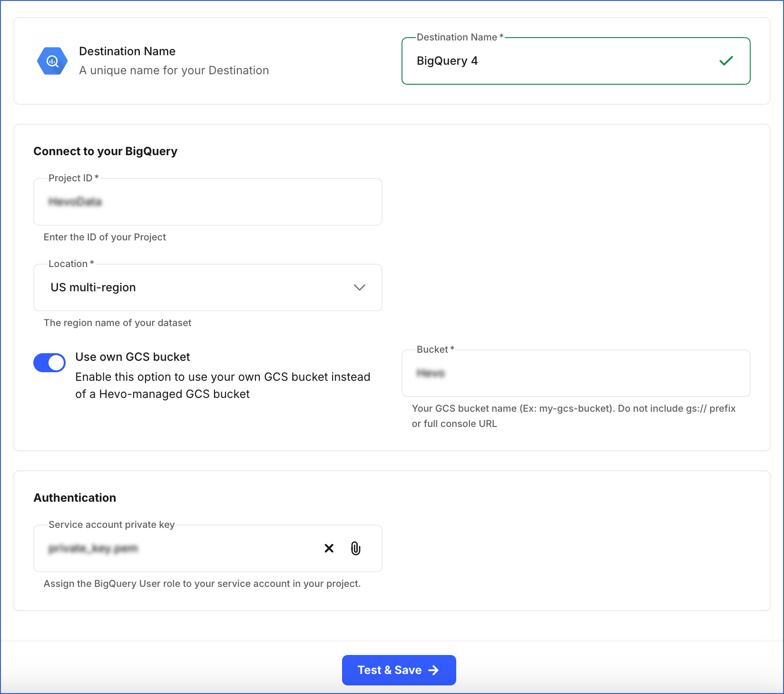Attach a private key file via paperclip icon
784x694 pixels.
click(x=355, y=548)
